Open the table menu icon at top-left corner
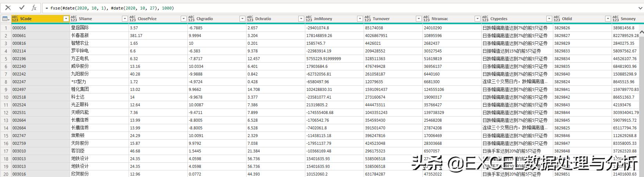The image size is (644, 177). tap(6, 19)
